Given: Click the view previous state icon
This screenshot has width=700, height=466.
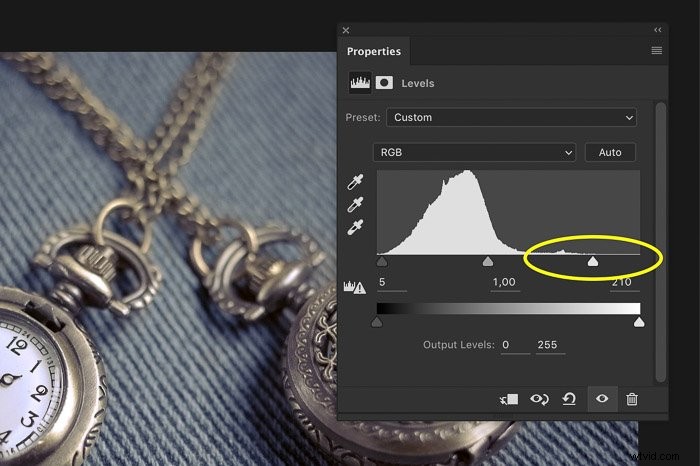Looking at the screenshot, I should point(539,399).
